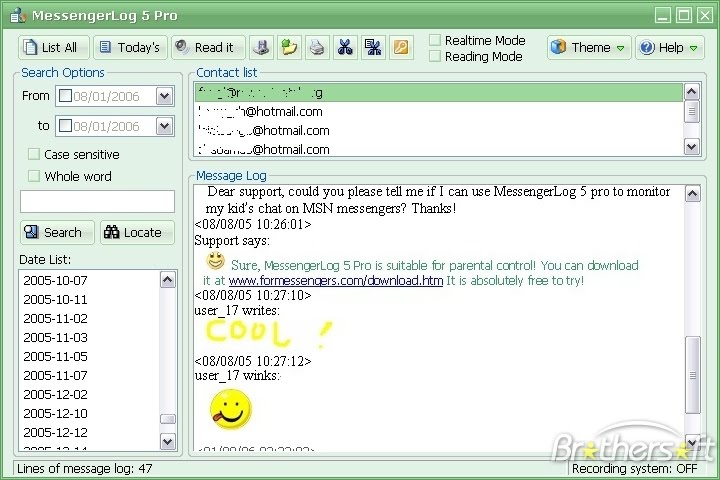Click the Save log floppy disk icon

(261, 47)
